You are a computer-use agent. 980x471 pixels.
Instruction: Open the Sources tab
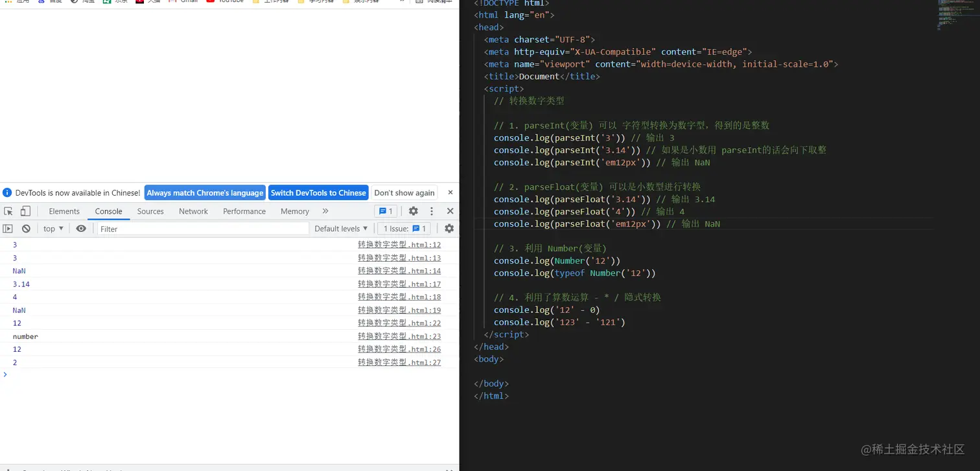pyautogui.click(x=150, y=211)
